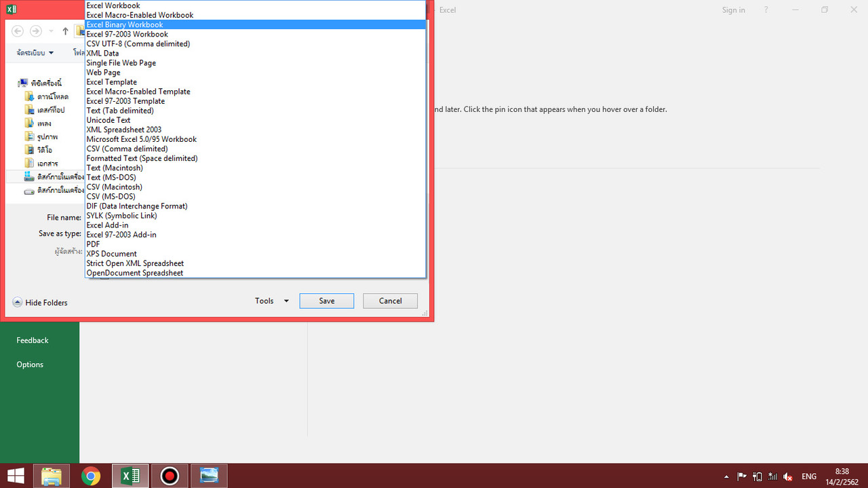The width and height of the screenshot is (868, 488).
Task: Choose Text (MS-DOS) file type
Action: click(256, 177)
